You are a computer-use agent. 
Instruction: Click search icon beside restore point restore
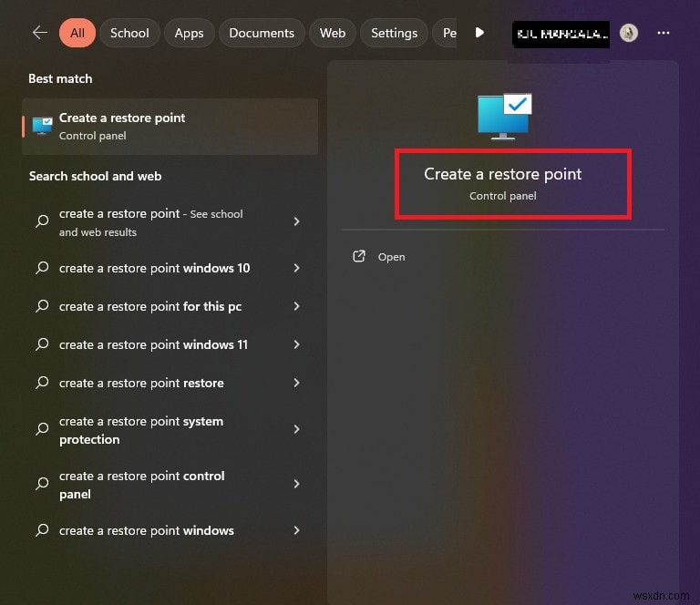coord(42,383)
